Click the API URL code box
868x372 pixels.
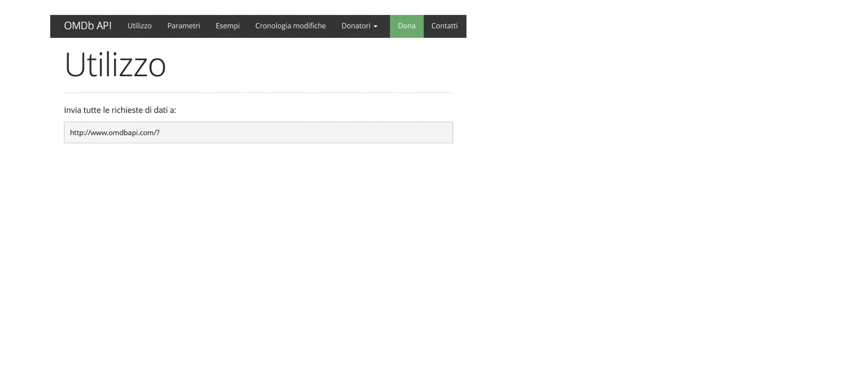coord(258,132)
